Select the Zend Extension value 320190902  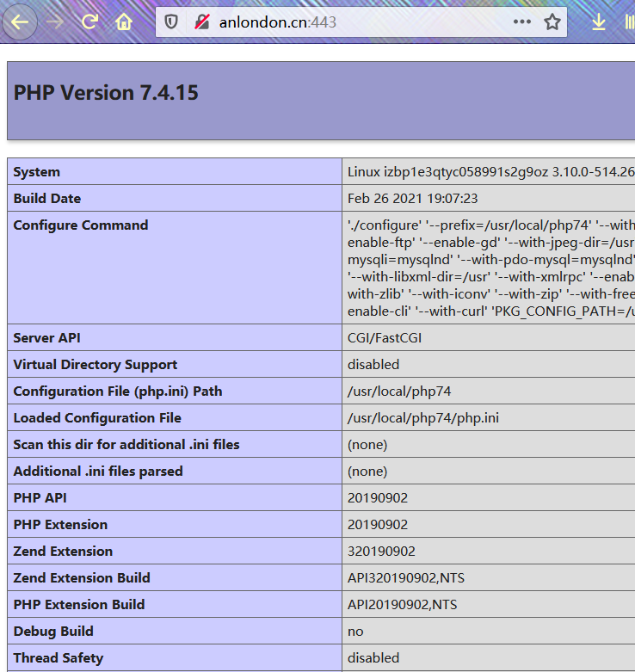tap(381, 552)
